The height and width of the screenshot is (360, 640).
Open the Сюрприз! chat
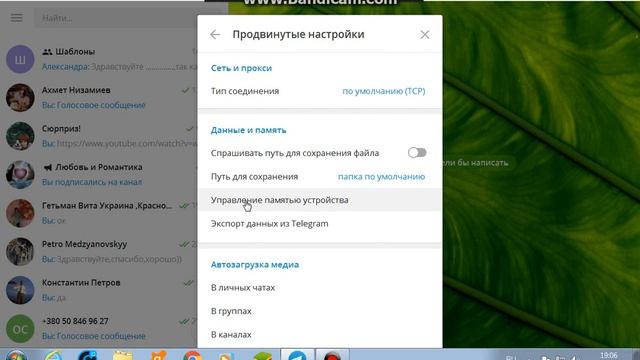99,136
